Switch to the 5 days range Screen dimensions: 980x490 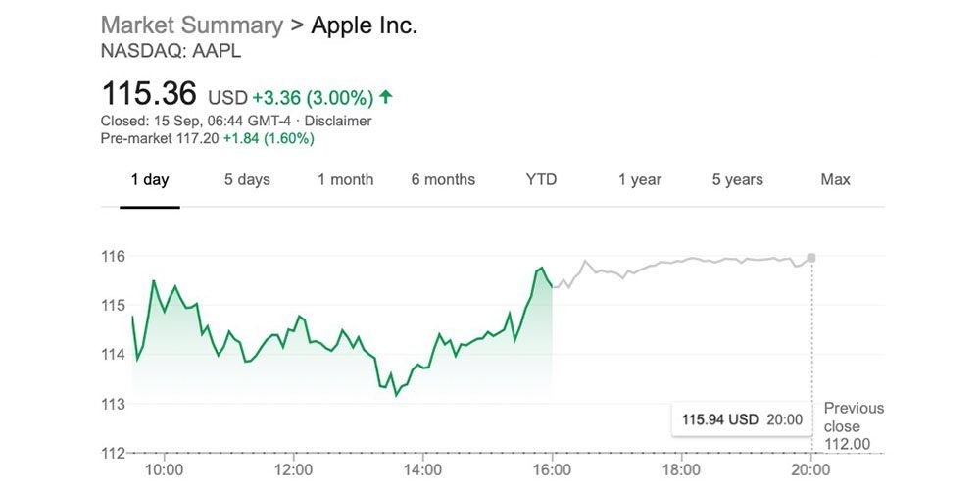point(247,180)
